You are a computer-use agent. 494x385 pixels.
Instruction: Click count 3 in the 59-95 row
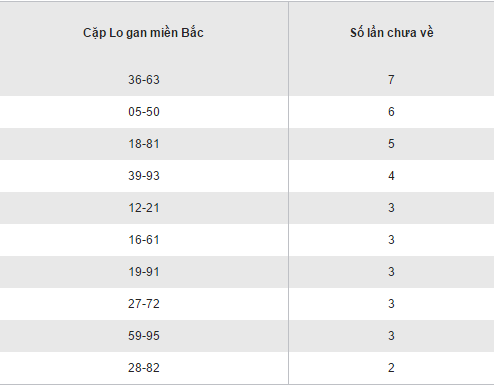click(391, 336)
